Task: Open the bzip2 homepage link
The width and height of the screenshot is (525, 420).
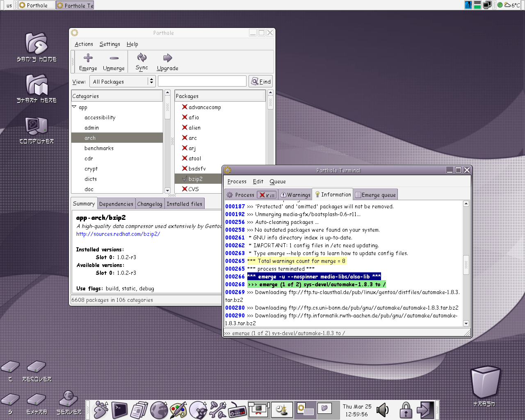Action: click(x=118, y=234)
